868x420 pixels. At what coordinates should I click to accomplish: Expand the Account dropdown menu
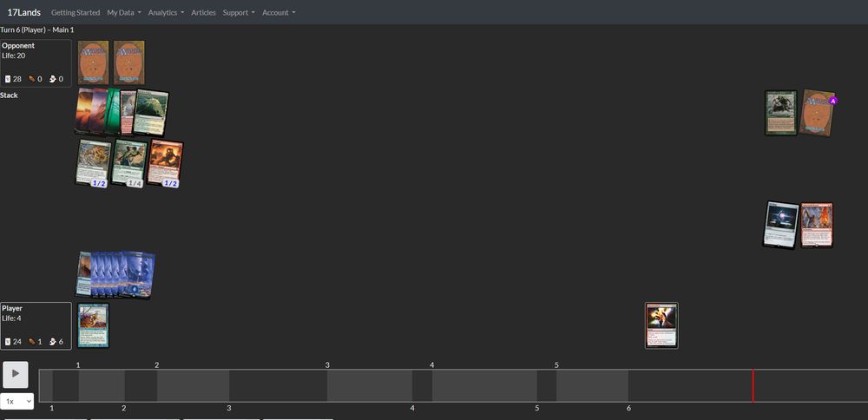279,12
